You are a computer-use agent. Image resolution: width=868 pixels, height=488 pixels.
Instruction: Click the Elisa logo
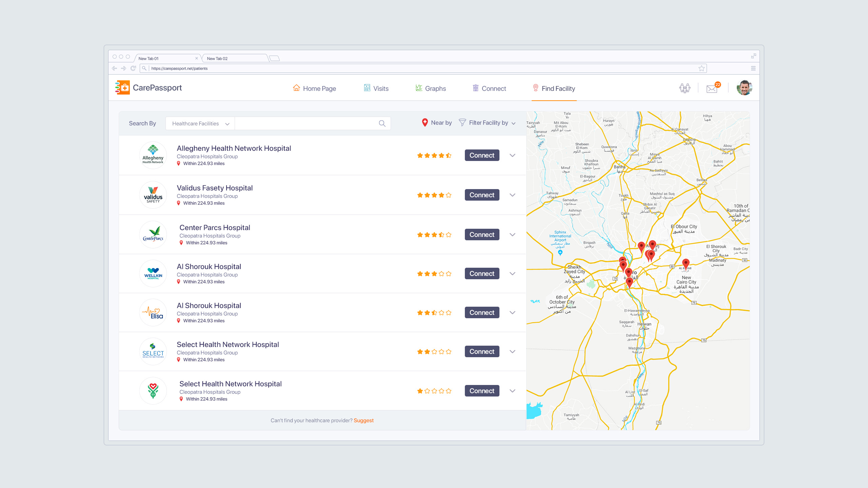coord(153,312)
